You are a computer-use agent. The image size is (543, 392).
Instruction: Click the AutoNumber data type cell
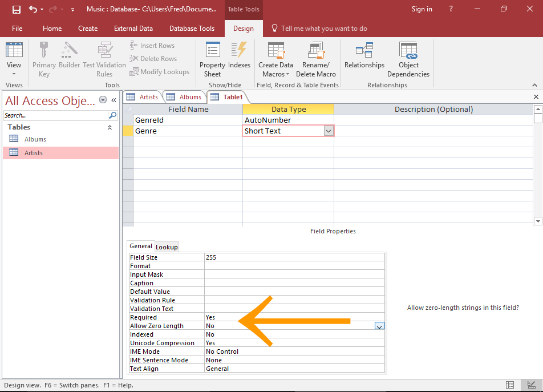pos(288,120)
